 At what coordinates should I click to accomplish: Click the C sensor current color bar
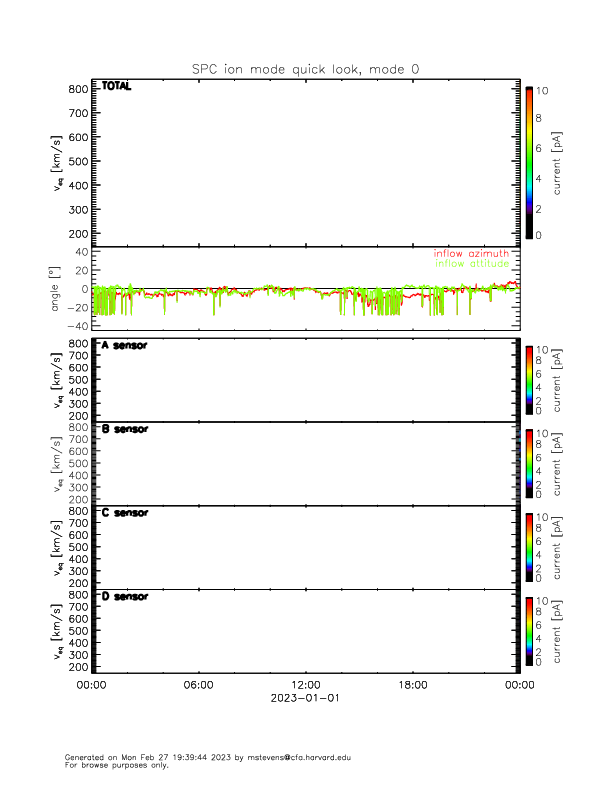pyautogui.click(x=529, y=547)
